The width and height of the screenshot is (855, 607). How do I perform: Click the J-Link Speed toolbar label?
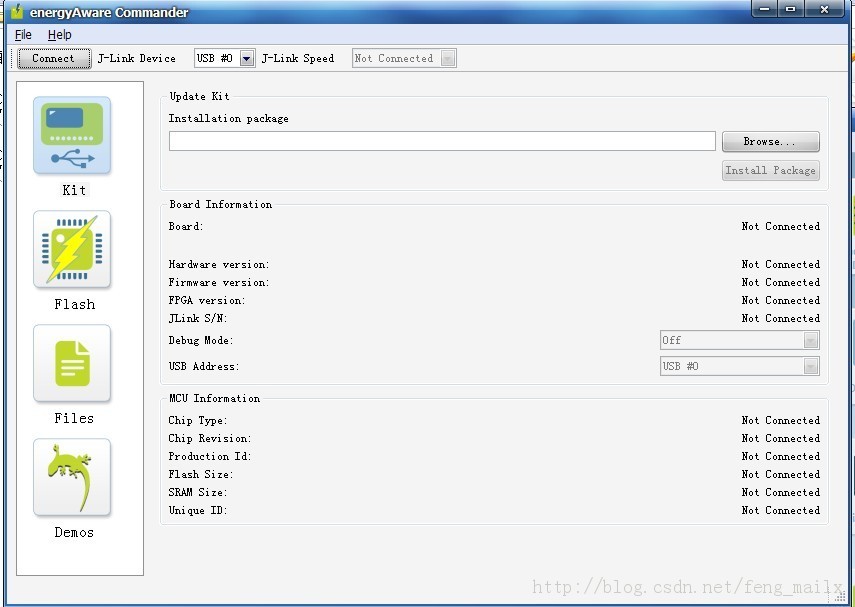298,58
